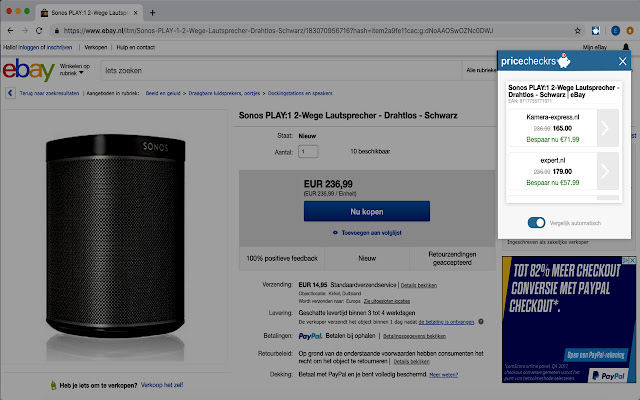640x400 pixels.
Task: Close the Sonos PLAY:1 browser tab
Action: [x=136, y=13]
